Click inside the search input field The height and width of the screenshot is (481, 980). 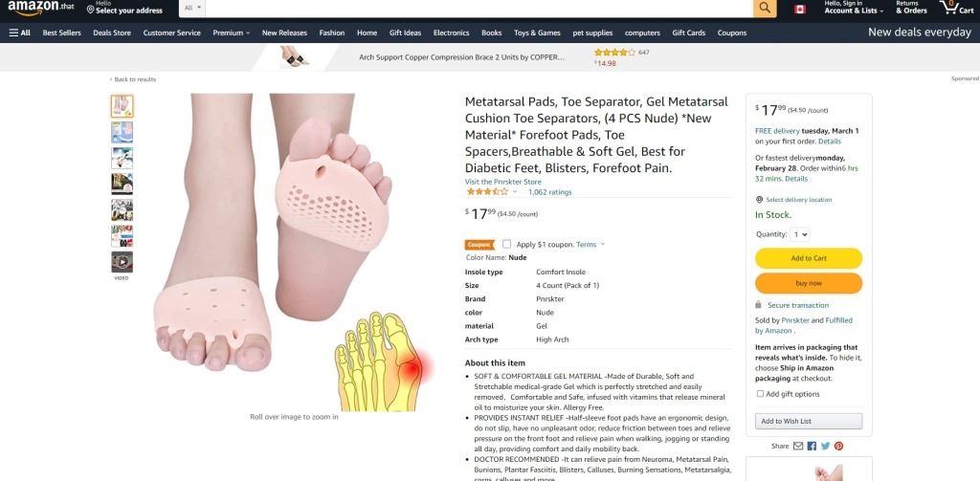tap(479, 8)
